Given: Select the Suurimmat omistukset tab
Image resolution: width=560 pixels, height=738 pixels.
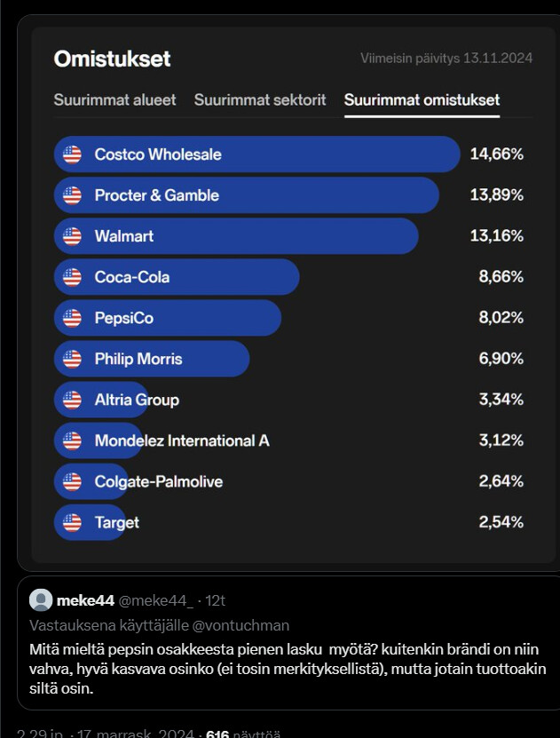Looking at the screenshot, I should [422, 99].
